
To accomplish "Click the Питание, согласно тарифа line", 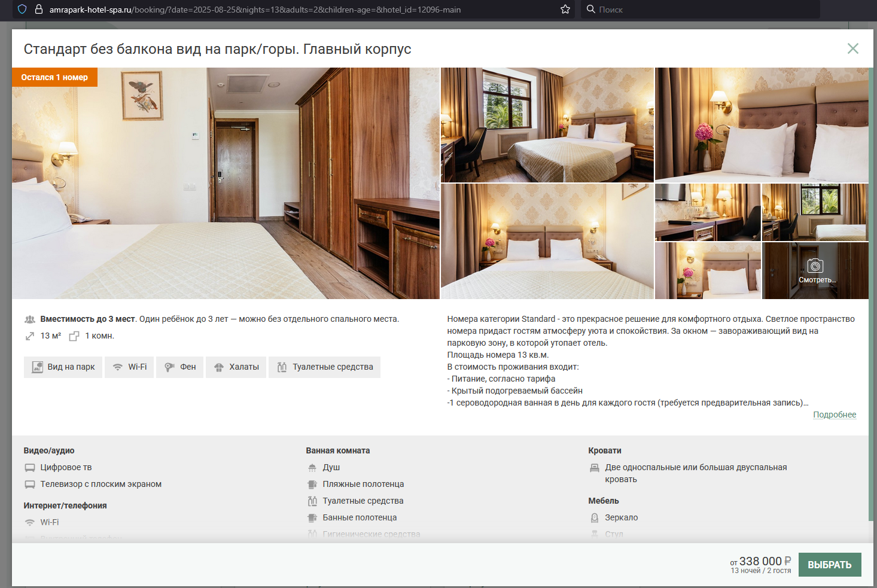I will pos(501,379).
